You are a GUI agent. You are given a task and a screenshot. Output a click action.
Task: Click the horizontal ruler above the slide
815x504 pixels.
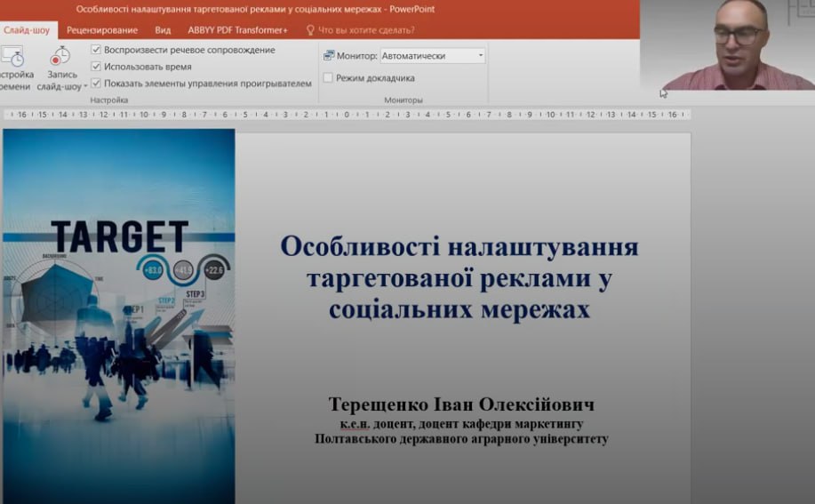click(x=347, y=115)
